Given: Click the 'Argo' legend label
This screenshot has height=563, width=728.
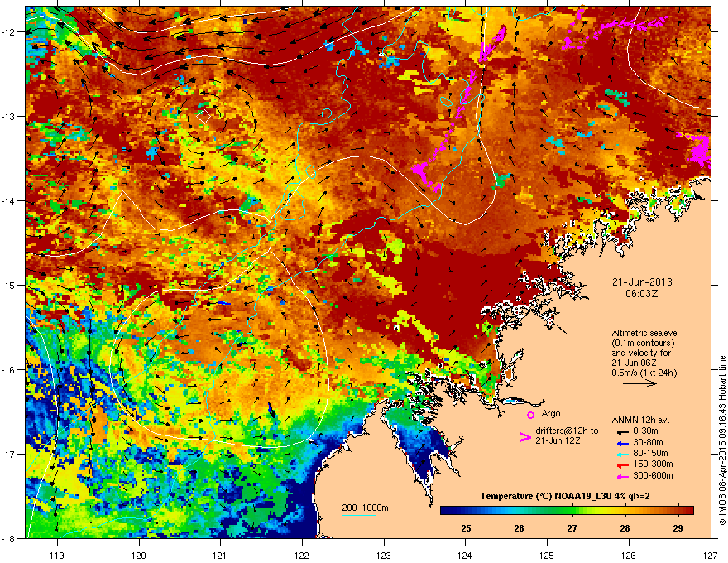Looking at the screenshot, I should 551,413.
